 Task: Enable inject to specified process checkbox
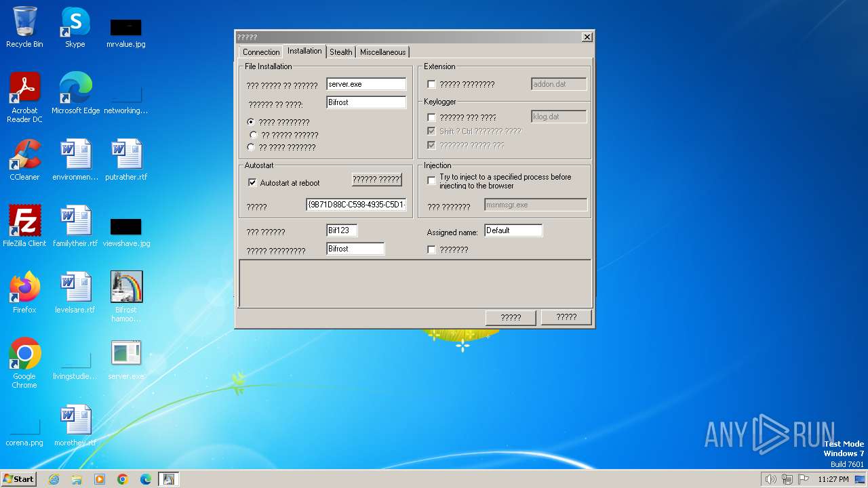[431, 181]
